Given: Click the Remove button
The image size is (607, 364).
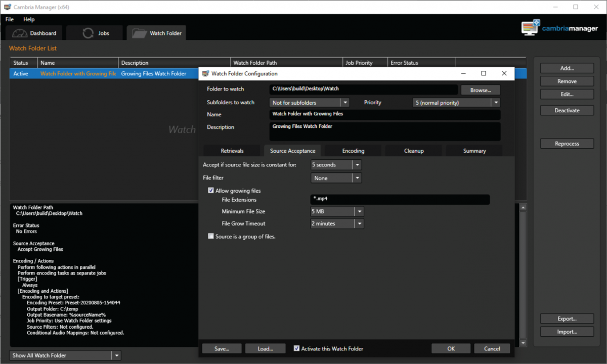Looking at the screenshot, I should 567,81.
